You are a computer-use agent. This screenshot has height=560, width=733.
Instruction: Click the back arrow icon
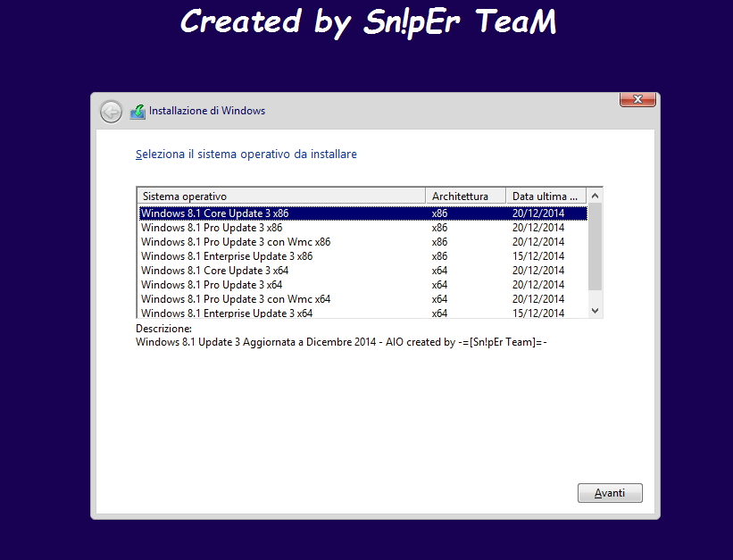[111, 112]
